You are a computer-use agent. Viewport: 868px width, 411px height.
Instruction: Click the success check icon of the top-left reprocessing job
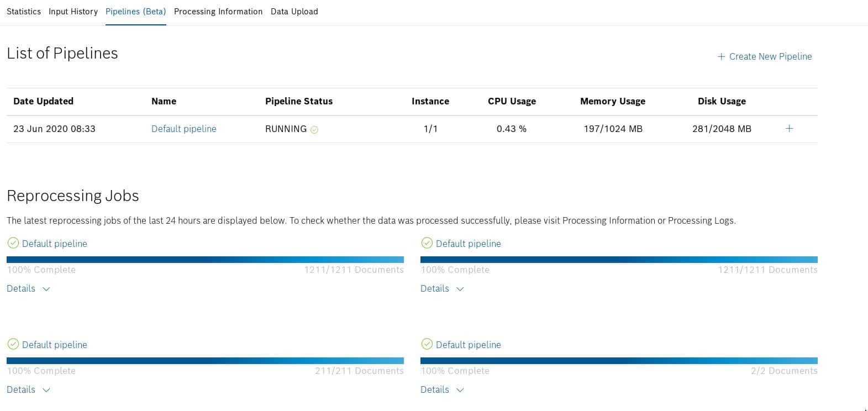[13, 243]
